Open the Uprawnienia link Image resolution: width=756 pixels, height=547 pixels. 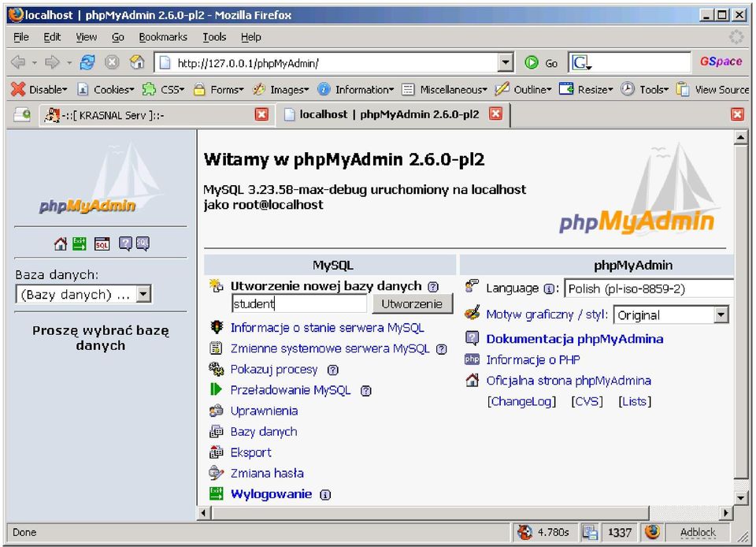(264, 411)
